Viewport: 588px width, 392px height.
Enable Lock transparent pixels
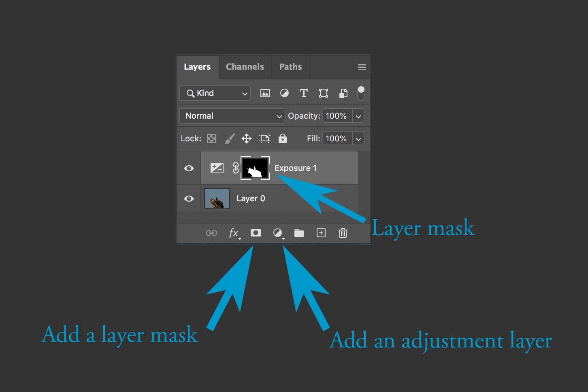click(x=211, y=138)
